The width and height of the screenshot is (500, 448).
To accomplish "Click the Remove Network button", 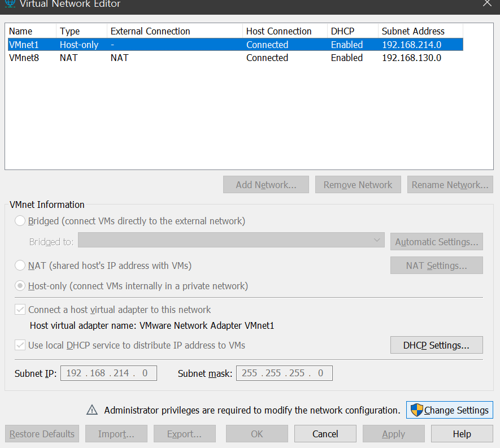I will pyautogui.click(x=358, y=185).
